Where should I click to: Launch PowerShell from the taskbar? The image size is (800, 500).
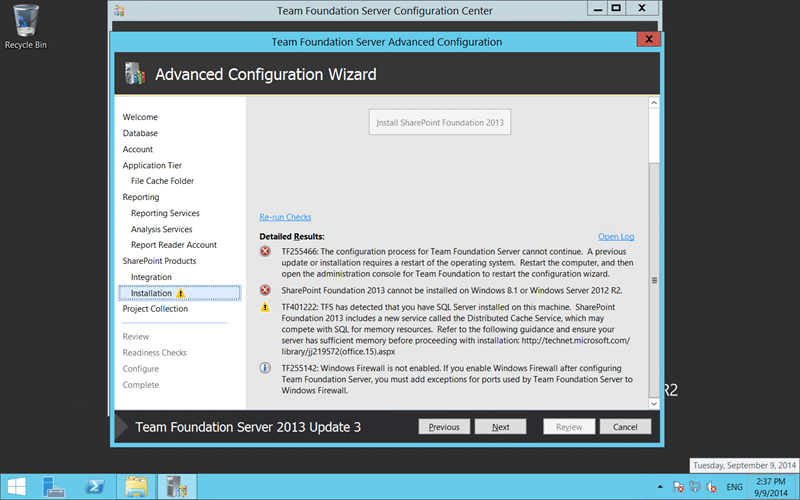point(95,487)
